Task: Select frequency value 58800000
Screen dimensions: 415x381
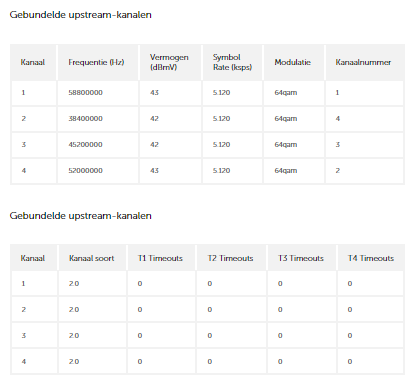Action: 85,93
